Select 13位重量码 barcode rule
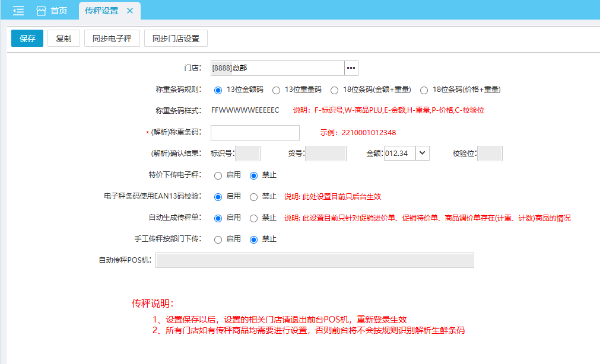The width and height of the screenshot is (600, 364). pos(276,90)
